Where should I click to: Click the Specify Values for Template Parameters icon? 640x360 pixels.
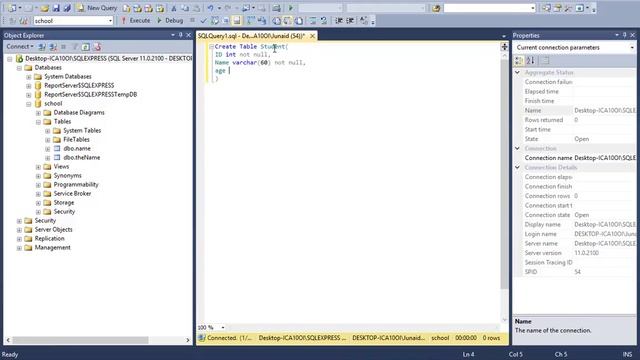point(363,20)
